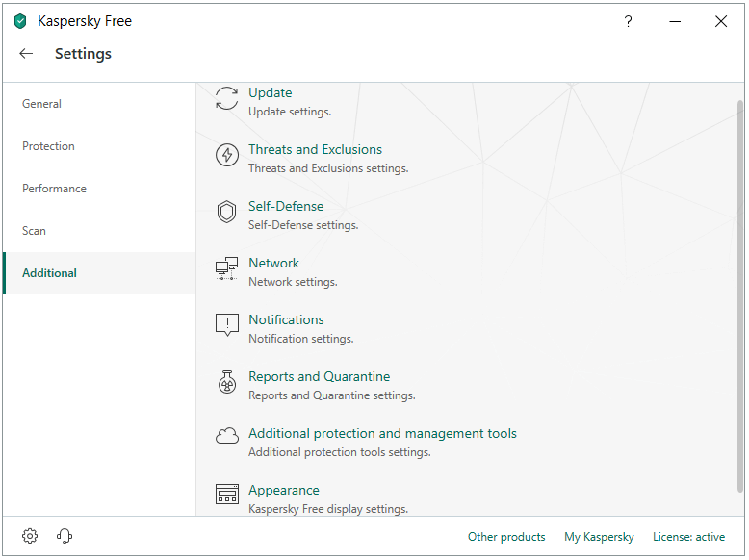749x560 pixels.
Task: Open the Notifications link
Action: tap(286, 319)
